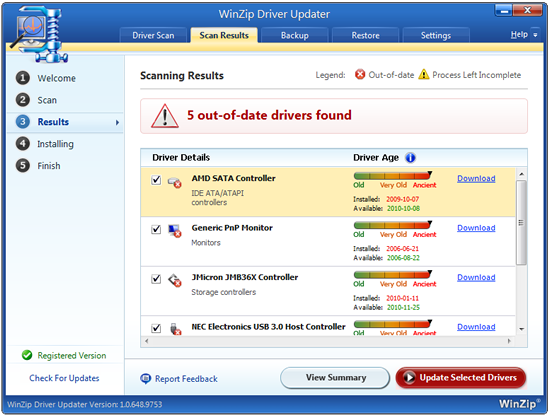This screenshot has height=418, width=550.
Task: Click the Registered Version green check icon
Action: (27, 355)
